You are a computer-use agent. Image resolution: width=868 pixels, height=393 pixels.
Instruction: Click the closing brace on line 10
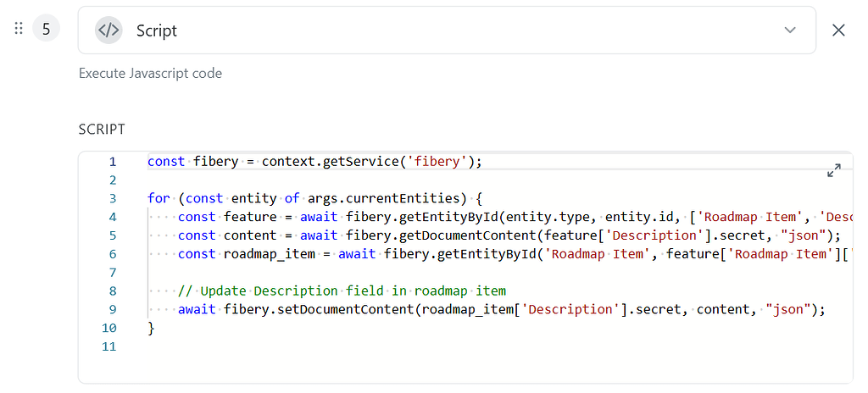coord(152,328)
